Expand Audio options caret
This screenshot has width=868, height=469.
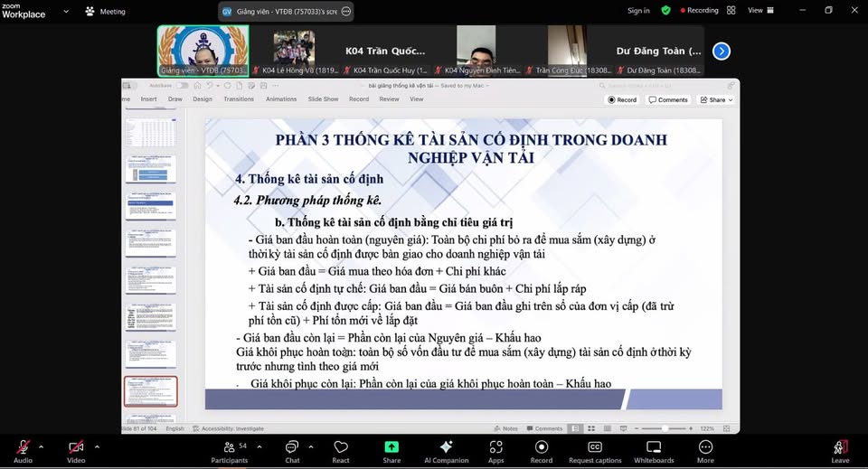(42, 446)
